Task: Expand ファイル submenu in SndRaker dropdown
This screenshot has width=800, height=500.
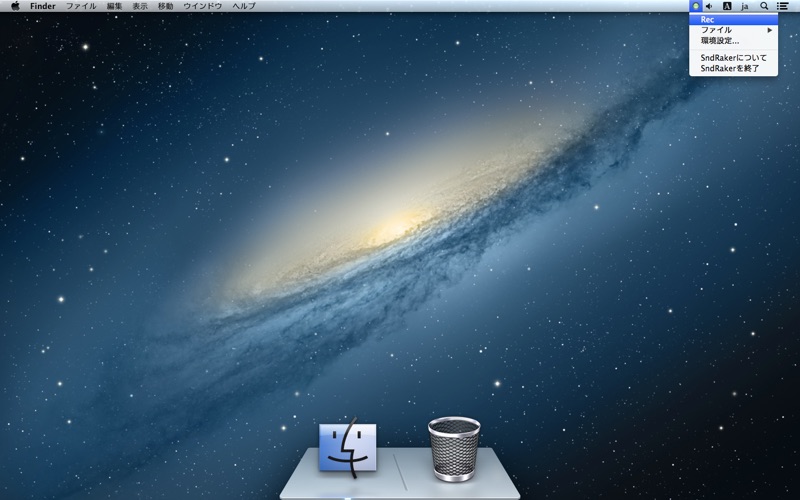Action: (x=733, y=30)
